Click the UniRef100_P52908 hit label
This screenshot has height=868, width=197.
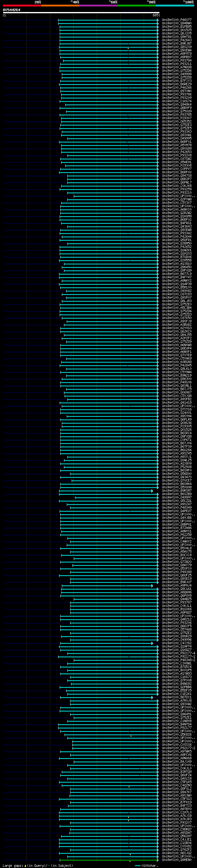coord(177,467)
